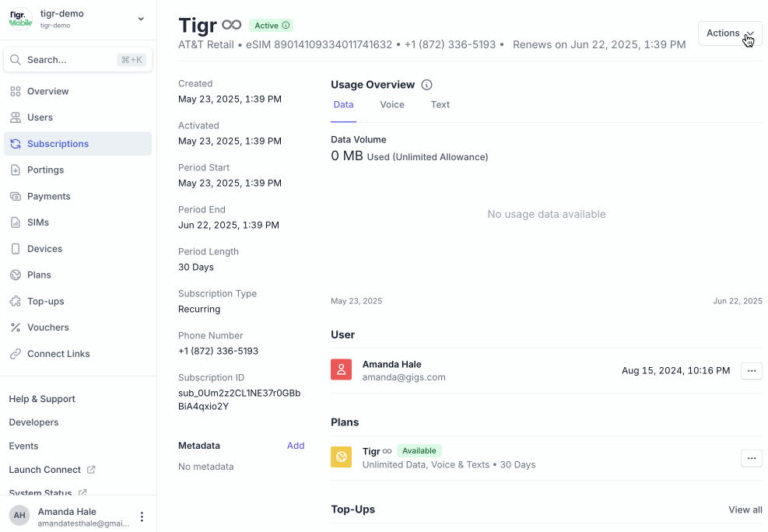The height and width of the screenshot is (532, 768).
Task: Click the info icon in Active badge
Action: click(286, 26)
